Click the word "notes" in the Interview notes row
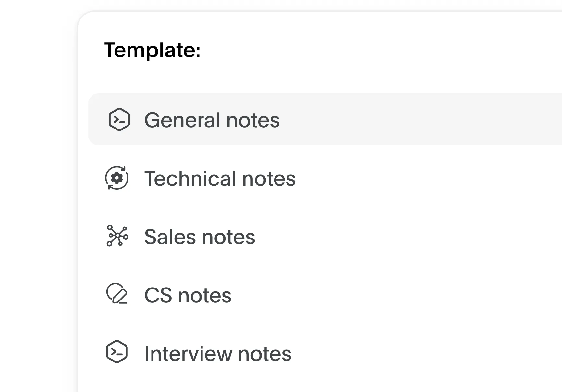Image resolution: width=562 pixels, height=392 pixels. click(x=265, y=354)
